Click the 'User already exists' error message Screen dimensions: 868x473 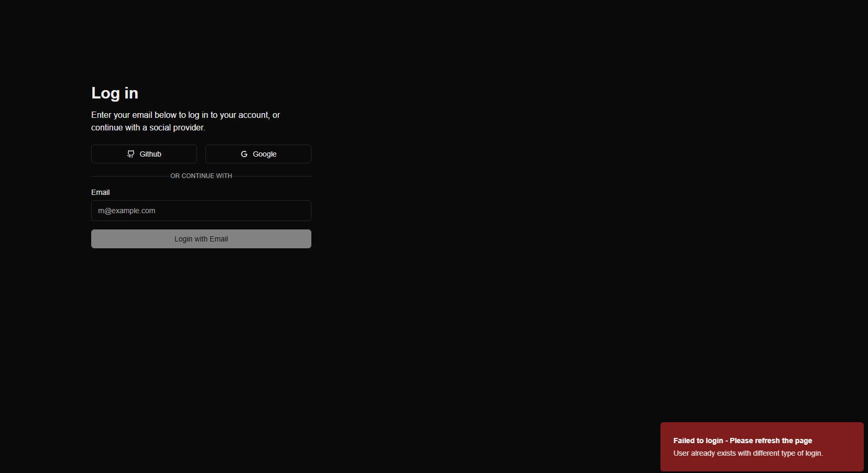748,453
